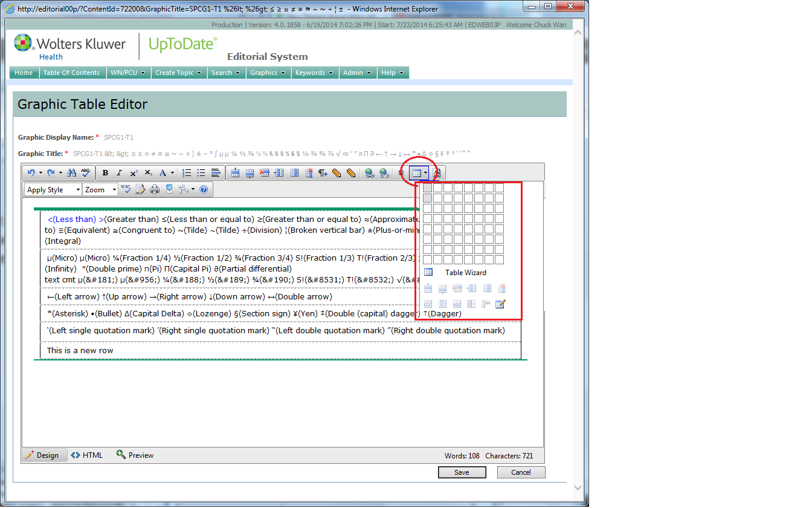Click the Characters: 721 count
Image resolution: width=812 pixels, height=508 pixels.
[509, 456]
